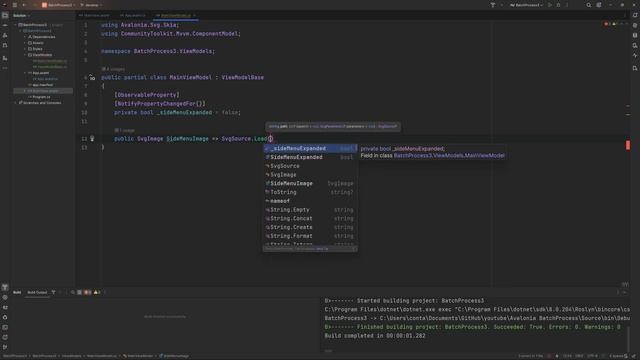Screen dimensions: 640x360
Task: Toggle the warnings filter in the Build panel
Action: (x=97, y=292)
